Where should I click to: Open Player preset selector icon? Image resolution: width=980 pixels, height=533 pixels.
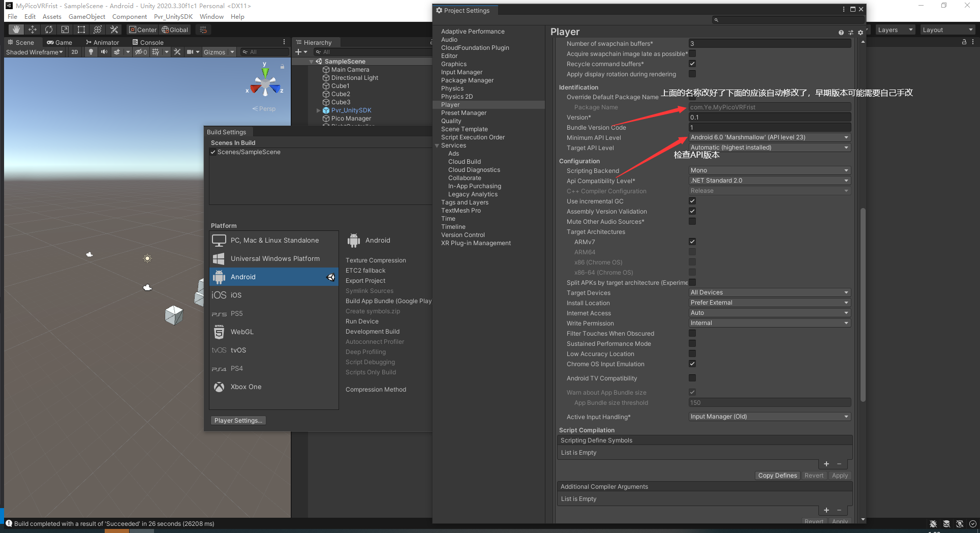pos(851,33)
